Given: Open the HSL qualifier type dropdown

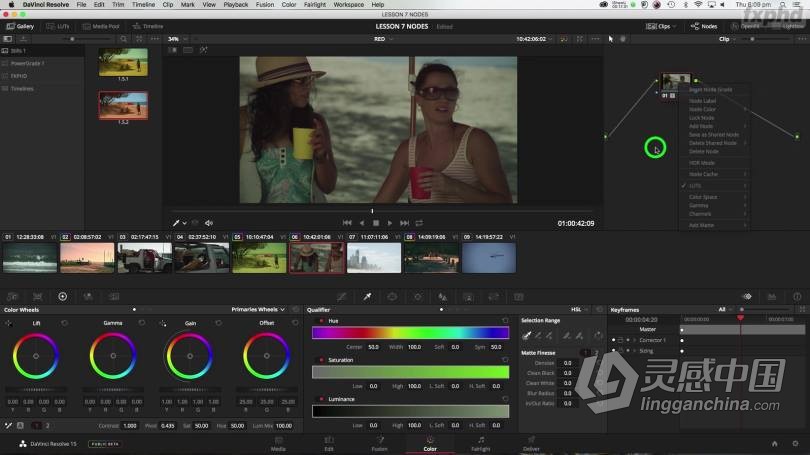Looking at the screenshot, I should click(578, 309).
